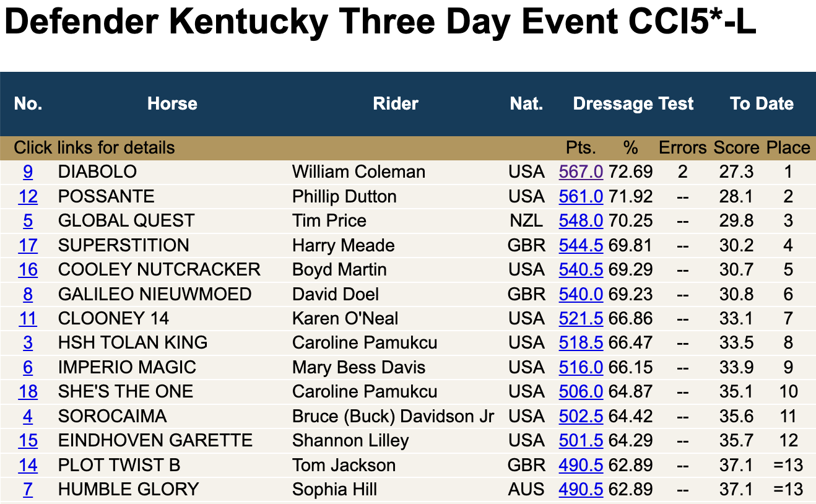
Task: Open entry number 5 GLOBAL QUEST link
Action: 28,220
